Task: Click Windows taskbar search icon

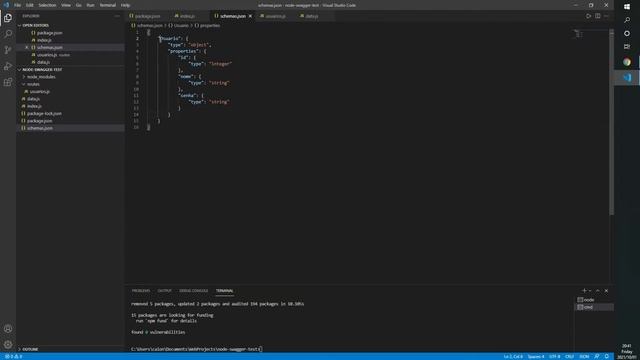Action: point(627,20)
